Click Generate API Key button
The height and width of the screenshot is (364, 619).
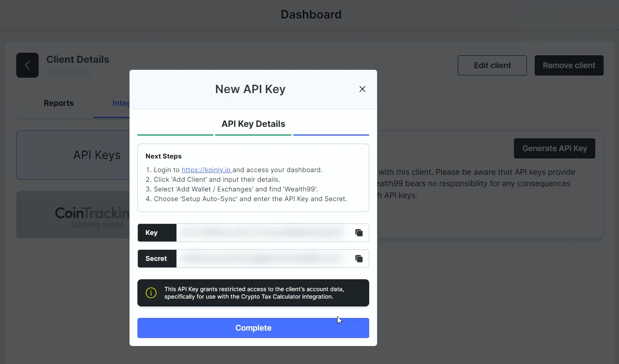click(554, 148)
